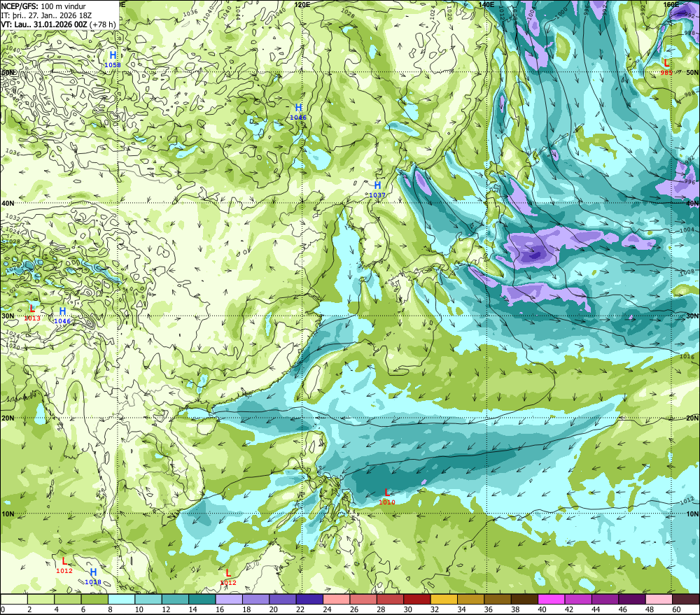
Task: Click the legend swatch between 26 and 28
Action: coord(363,599)
